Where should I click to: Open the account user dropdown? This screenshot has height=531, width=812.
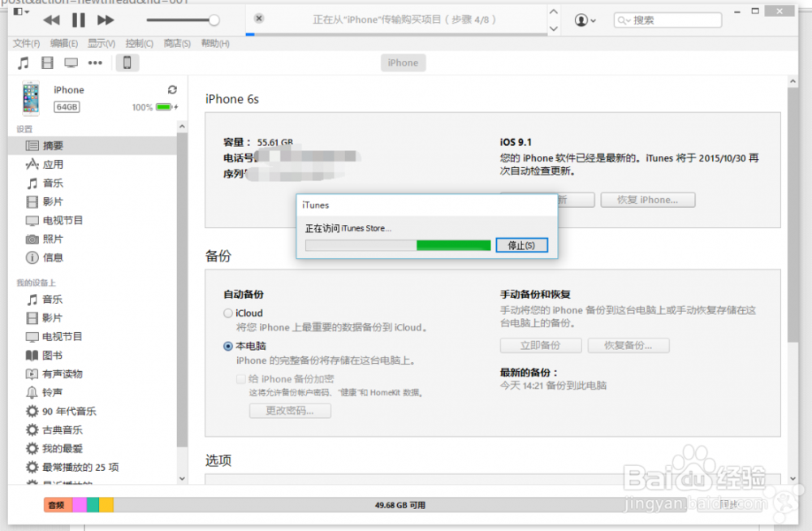pyautogui.click(x=585, y=20)
